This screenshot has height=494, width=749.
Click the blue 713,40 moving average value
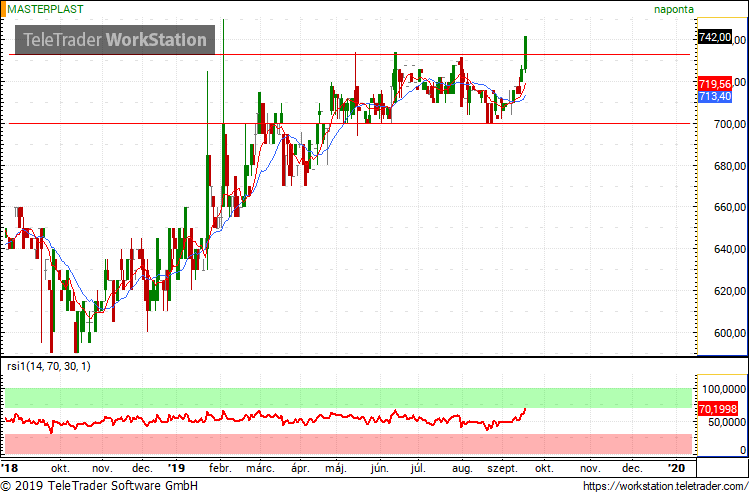click(715, 96)
